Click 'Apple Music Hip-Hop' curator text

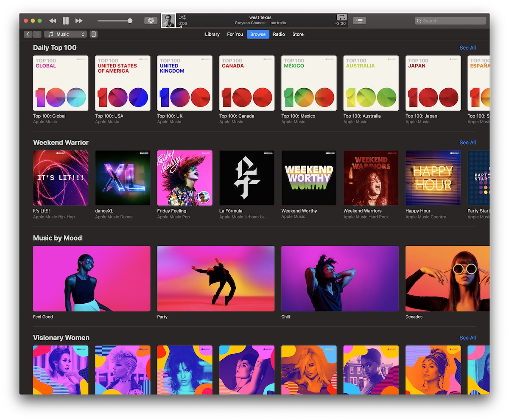click(54, 217)
